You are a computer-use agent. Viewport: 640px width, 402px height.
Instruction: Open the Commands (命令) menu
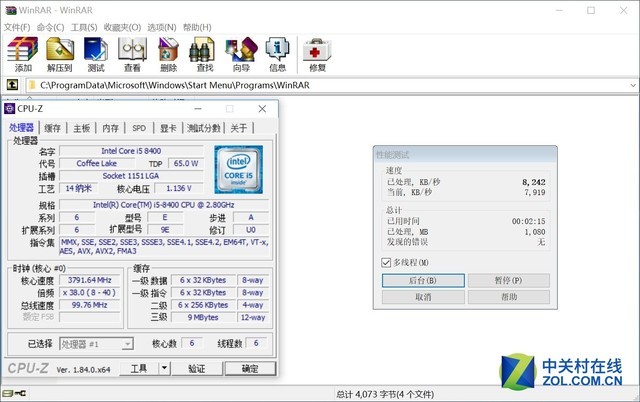50,27
